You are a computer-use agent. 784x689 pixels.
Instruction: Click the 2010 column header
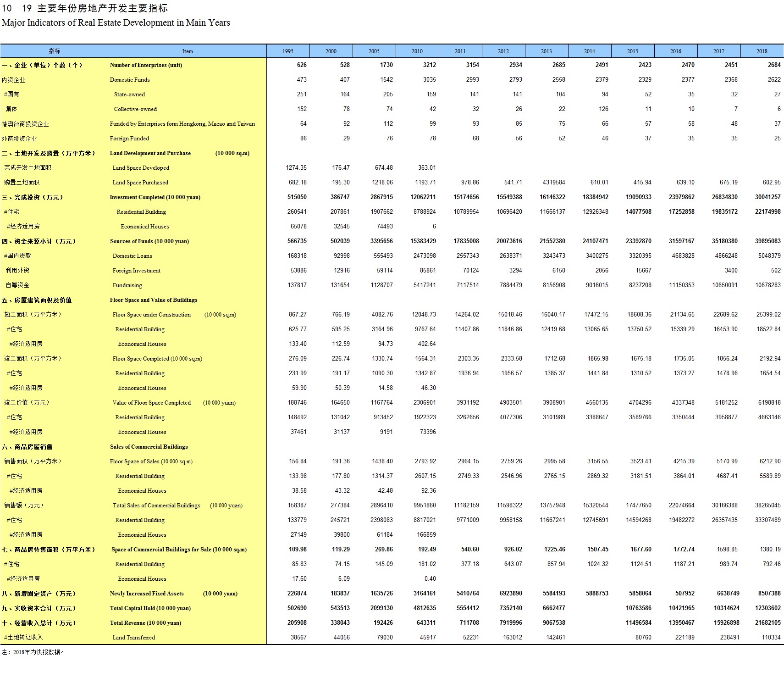tap(417, 51)
